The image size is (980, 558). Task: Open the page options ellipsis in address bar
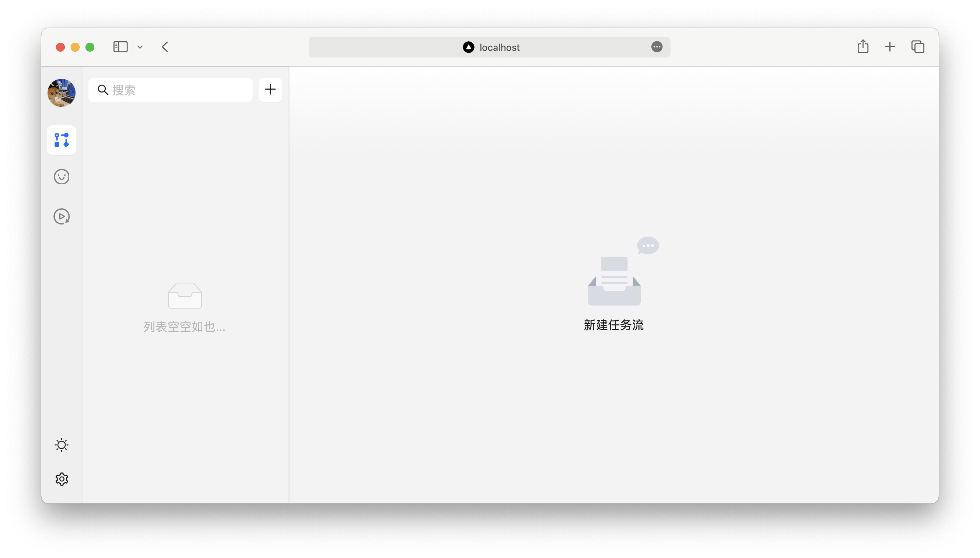[x=657, y=47]
